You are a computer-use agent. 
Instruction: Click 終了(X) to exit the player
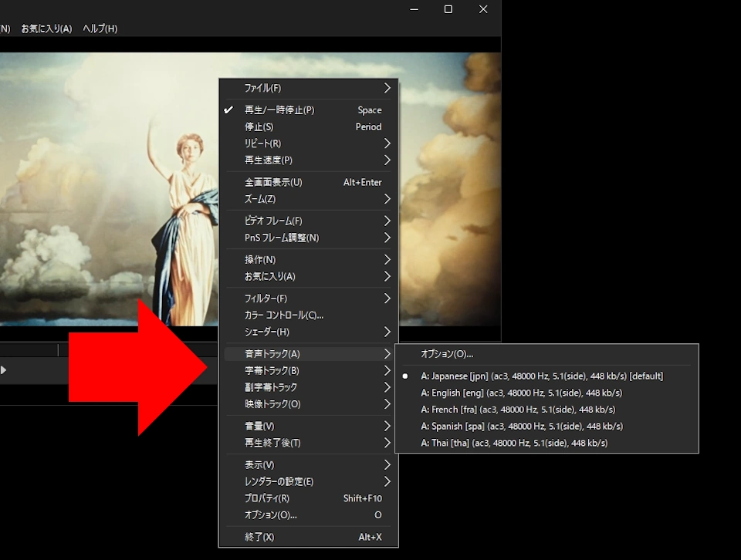point(309,537)
